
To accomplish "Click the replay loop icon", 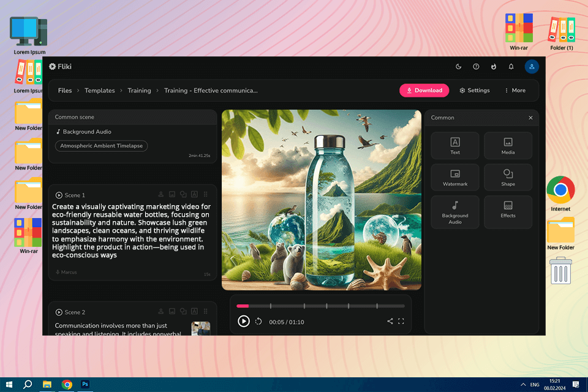I will click(x=258, y=322).
